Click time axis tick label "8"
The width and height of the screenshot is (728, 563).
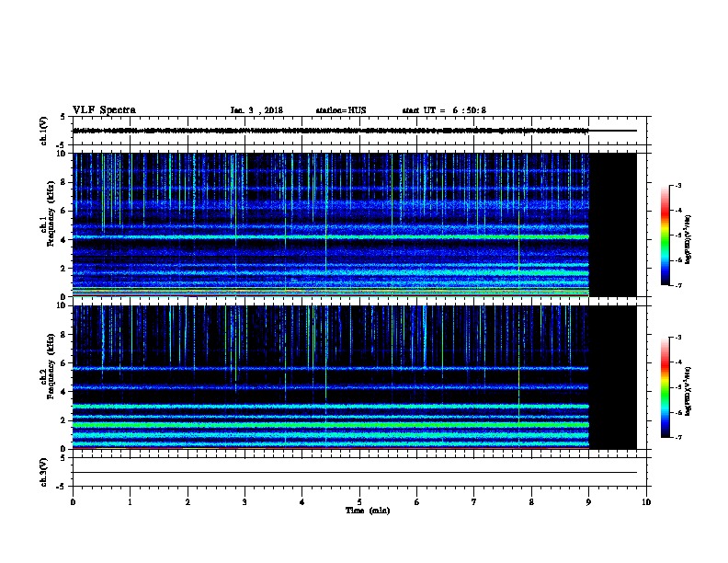click(x=531, y=501)
